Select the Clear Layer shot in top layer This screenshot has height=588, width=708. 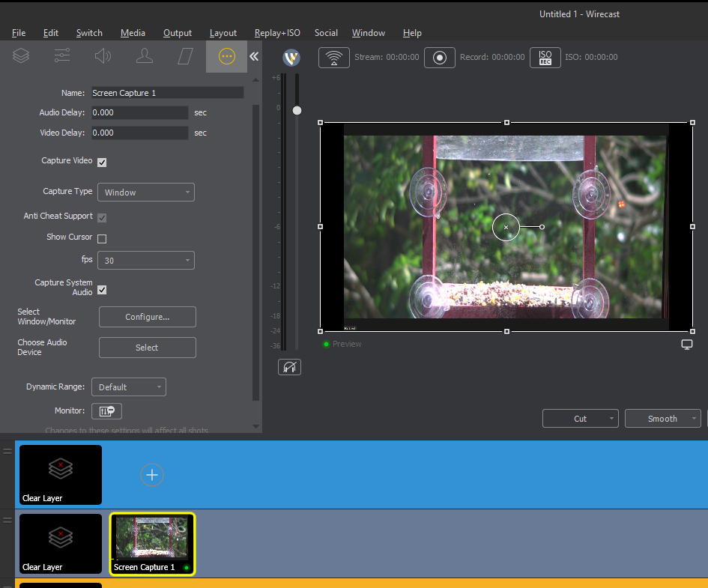[x=61, y=475]
